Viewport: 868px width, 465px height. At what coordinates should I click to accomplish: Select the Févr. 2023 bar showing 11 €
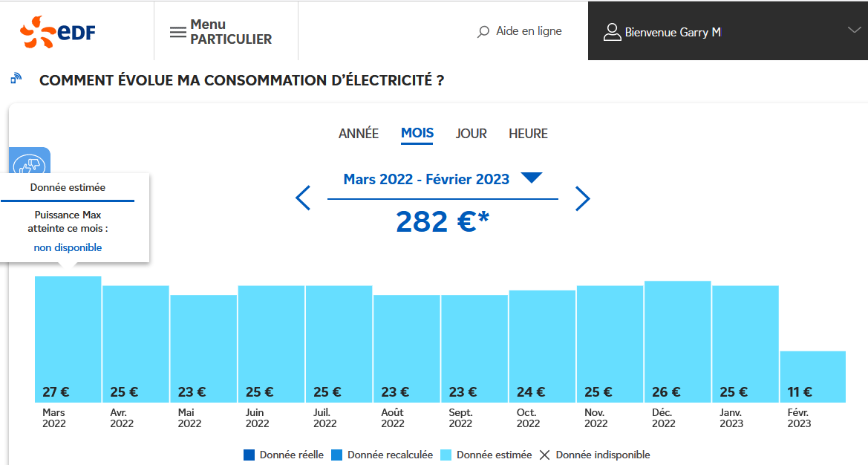[x=812, y=377]
